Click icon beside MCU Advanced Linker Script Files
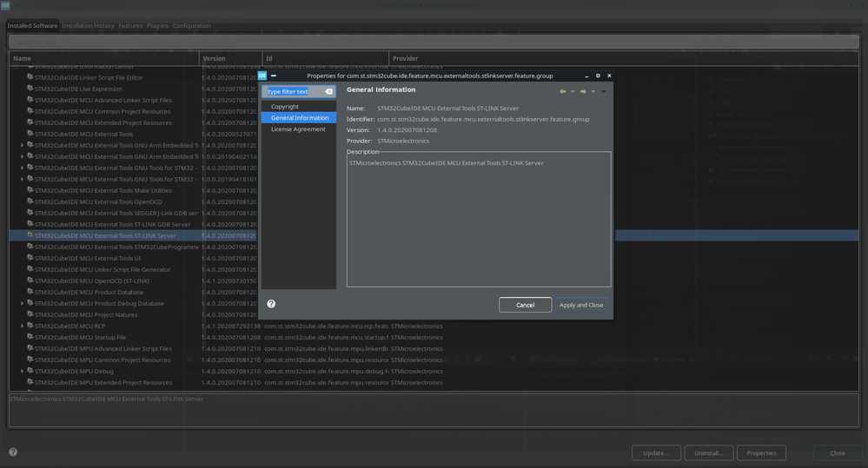The image size is (868, 468). pos(30,100)
